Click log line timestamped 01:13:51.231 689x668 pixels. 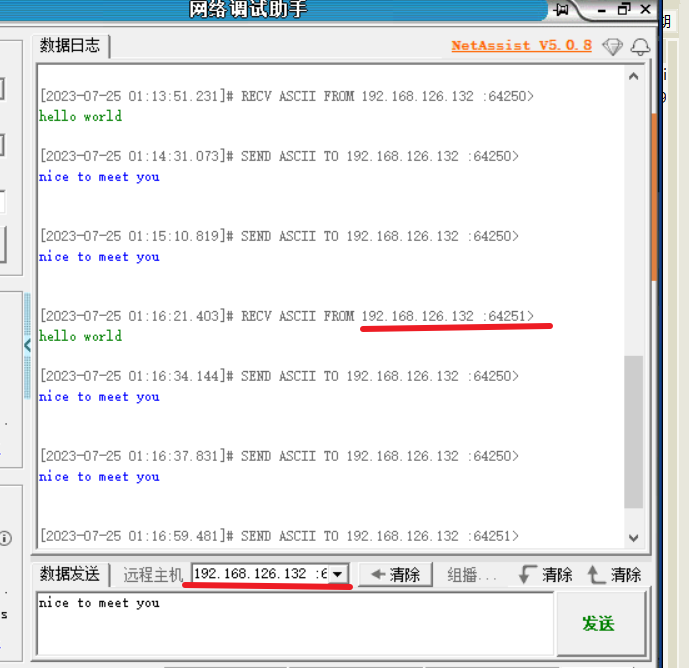click(287, 96)
